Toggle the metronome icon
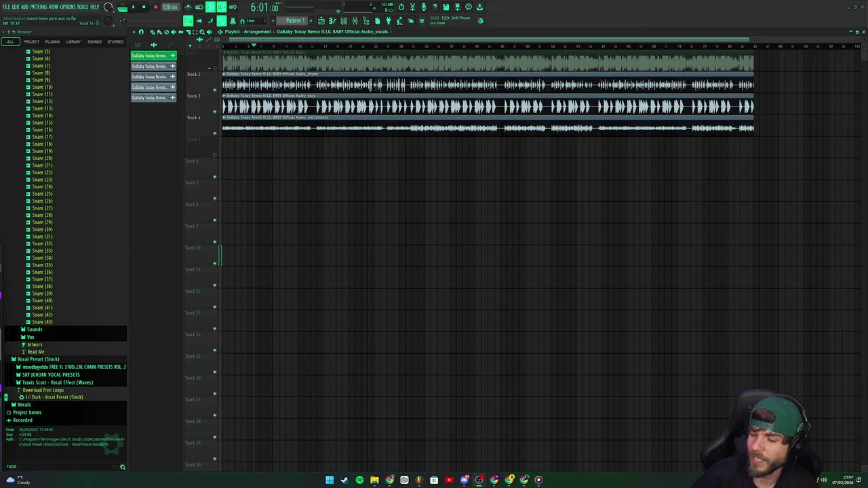 pos(188,7)
